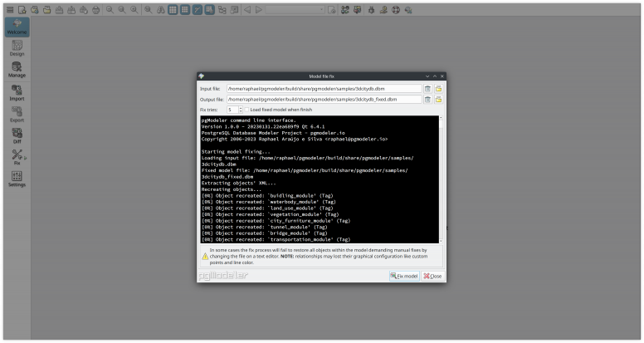The width and height of the screenshot is (644, 343).
Task: Create a new model from the toolbar
Action: 22,10
